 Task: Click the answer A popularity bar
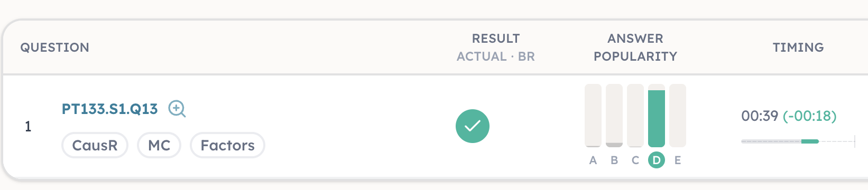[593, 116]
